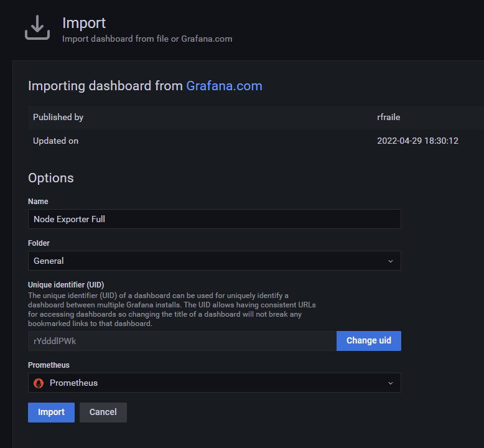
Task: Click the Import page title
Action: click(x=84, y=23)
